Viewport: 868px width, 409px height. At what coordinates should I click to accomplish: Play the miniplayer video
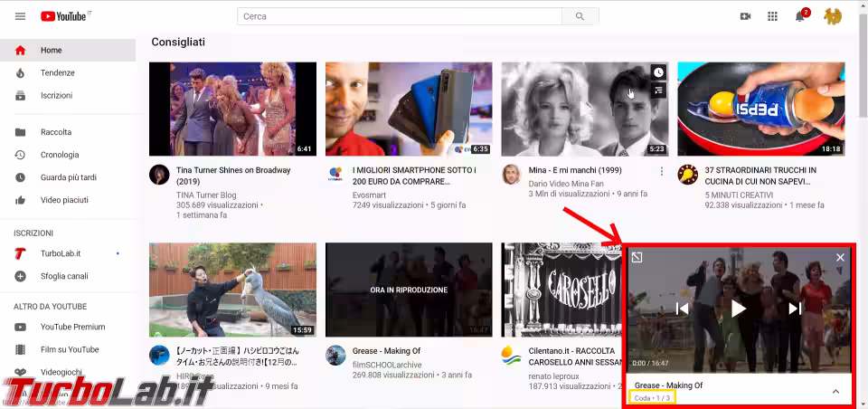point(739,309)
